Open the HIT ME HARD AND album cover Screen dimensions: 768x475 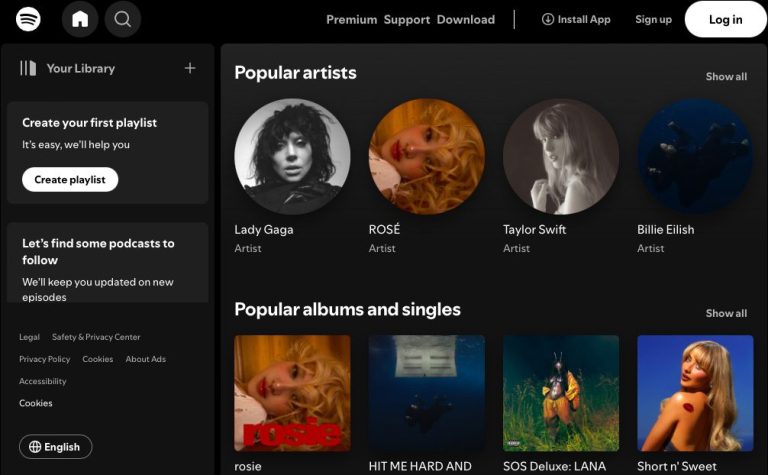[427, 393]
